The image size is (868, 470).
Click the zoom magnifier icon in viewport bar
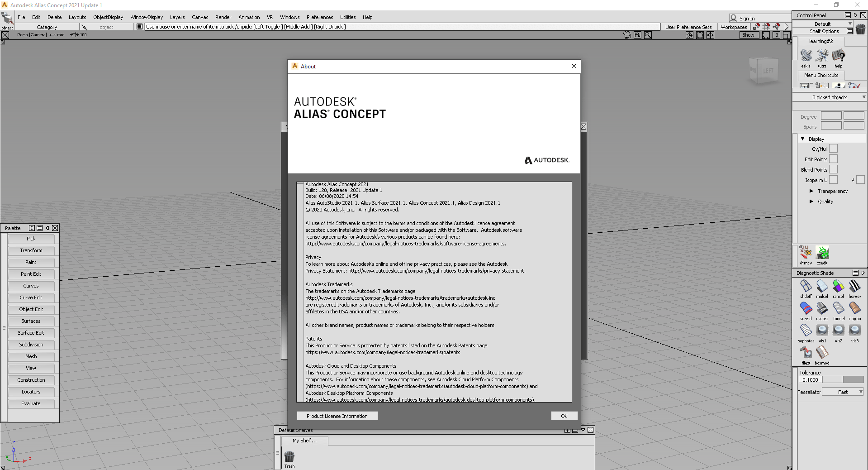pyautogui.click(x=648, y=35)
